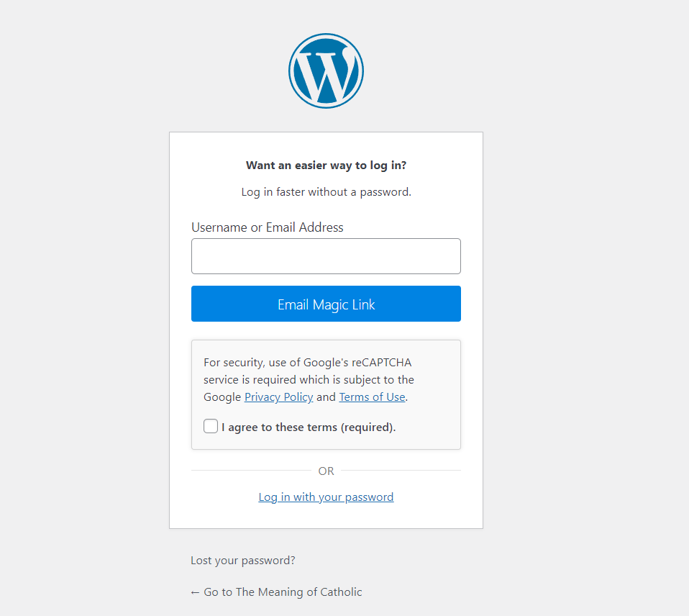Open Google's Privacy Policy link
The width and height of the screenshot is (689, 616).
click(x=278, y=397)
